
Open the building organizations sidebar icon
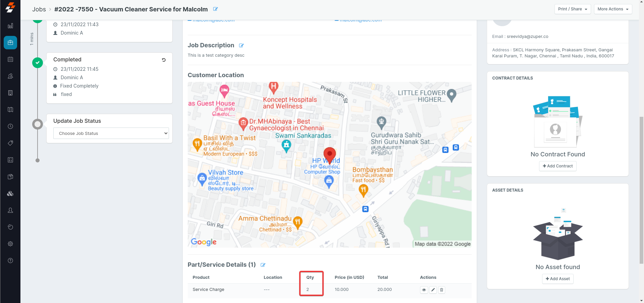click(x=10, y=93)
